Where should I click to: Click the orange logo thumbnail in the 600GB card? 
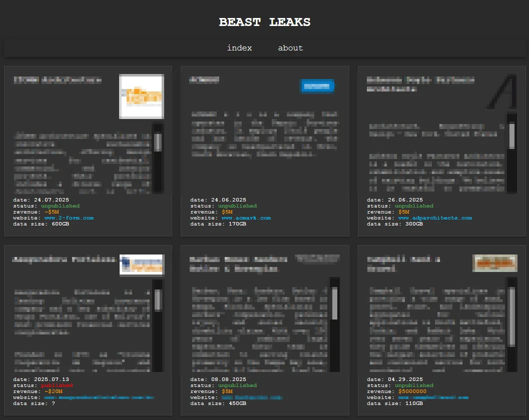(142, 96)
